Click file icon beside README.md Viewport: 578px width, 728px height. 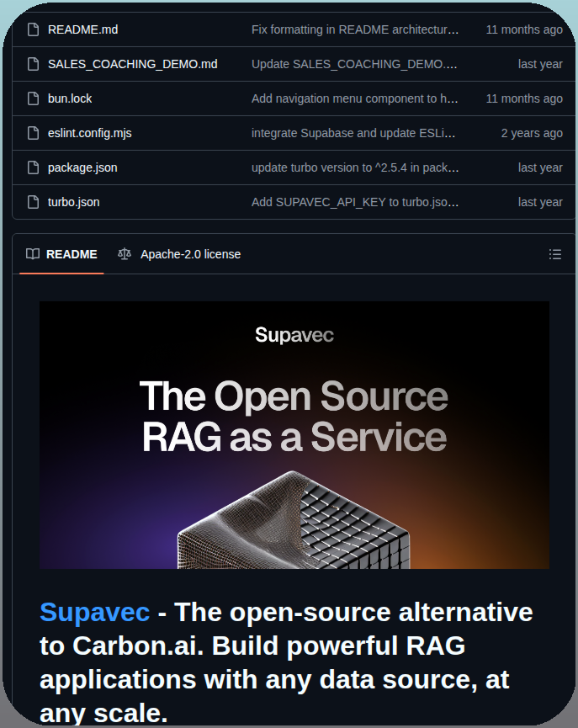point(33,29)
